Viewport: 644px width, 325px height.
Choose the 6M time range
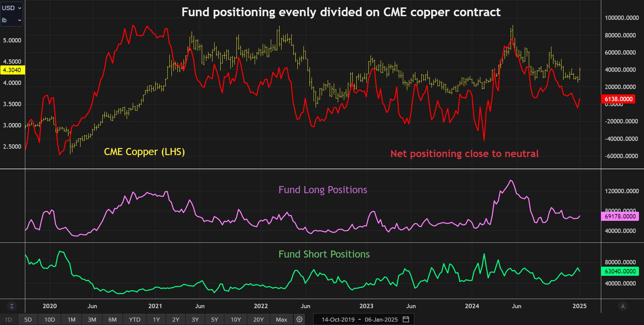click(112, 320)
